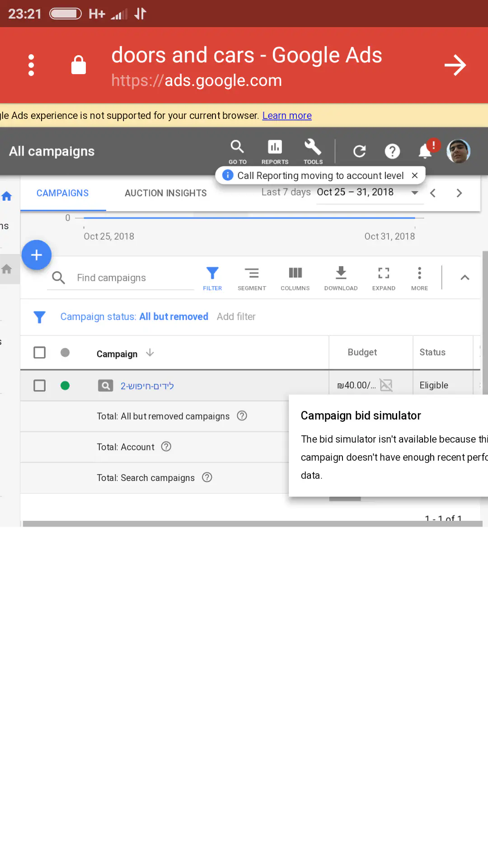This screenshot has height=868, width=488.
Task: Click the Download icon in table toolbar
Action: (x=341, y=278)
